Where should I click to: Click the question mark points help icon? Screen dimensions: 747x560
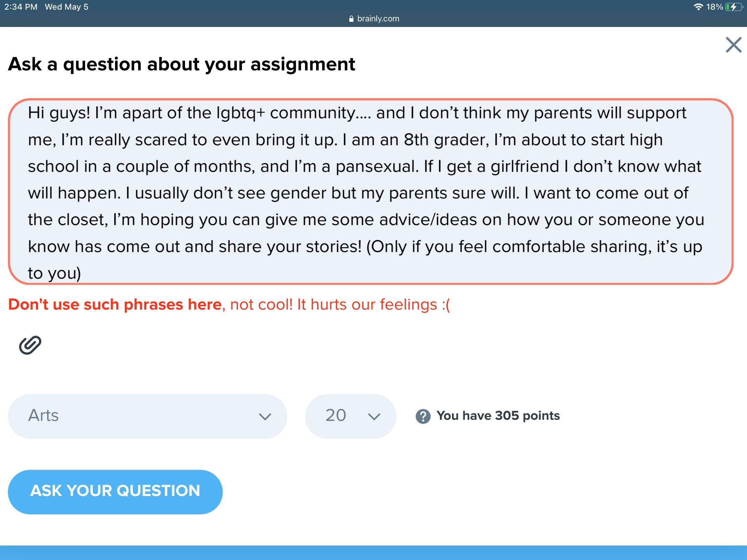tap(423, 416)
